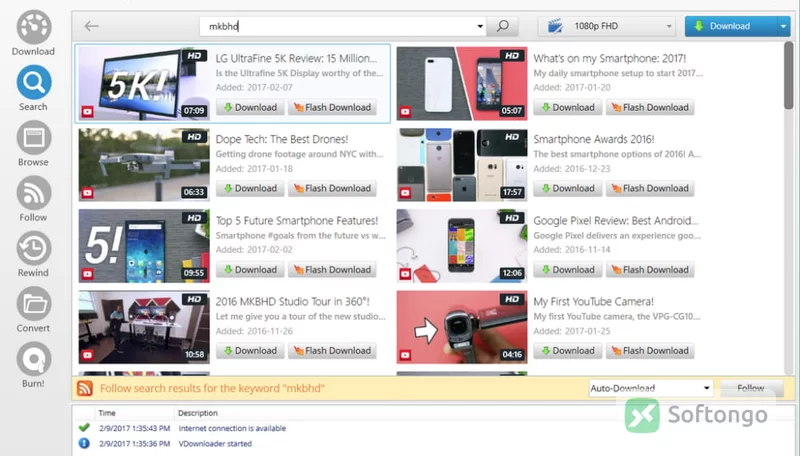Download 2016 MKBHD Studio Tour in 360°
This screenshot has height=456, width=800.
coord(250,350)
